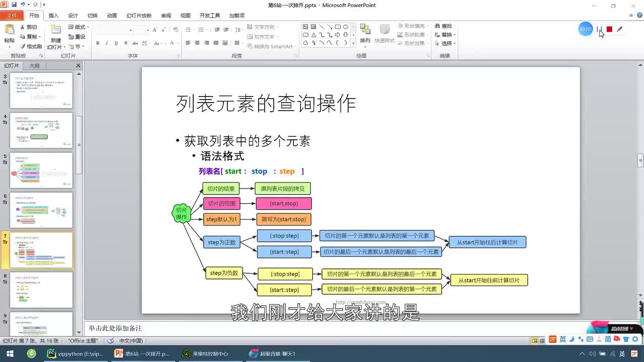The width and height of the screenshot is (644, 362).
Task: Open Find (查找) in editing group
Action: pyautogui.click(x=443, y=26)
